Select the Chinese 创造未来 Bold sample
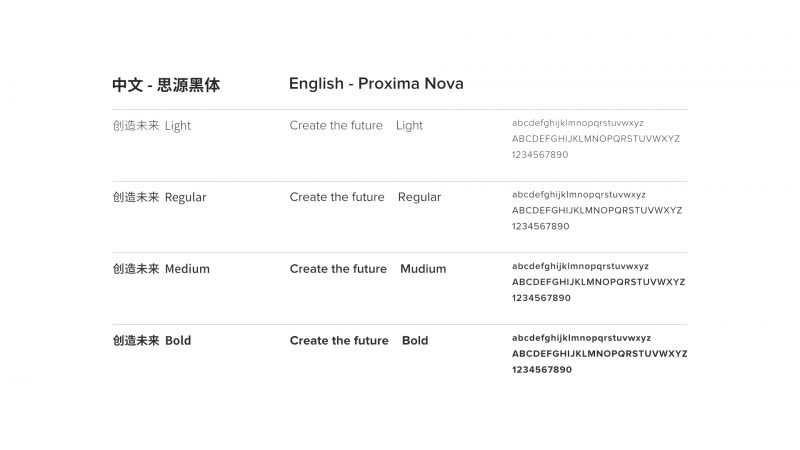 pyautogui.click(x=152, y=341)
